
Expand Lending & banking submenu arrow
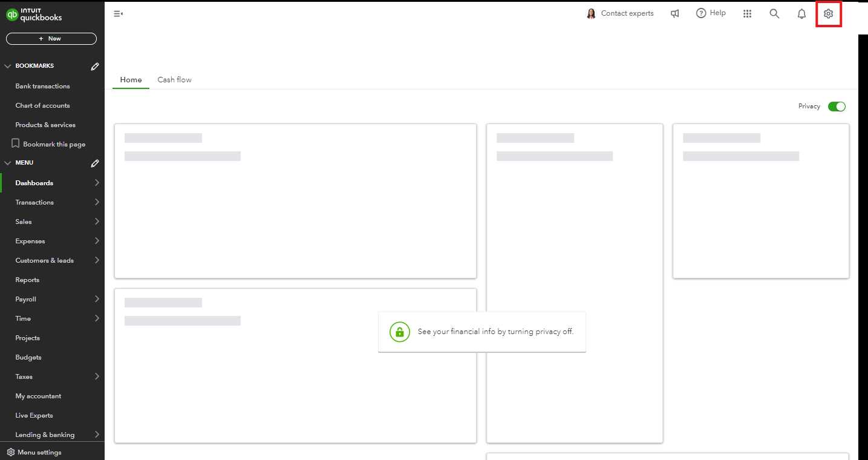tap(97, 435)
